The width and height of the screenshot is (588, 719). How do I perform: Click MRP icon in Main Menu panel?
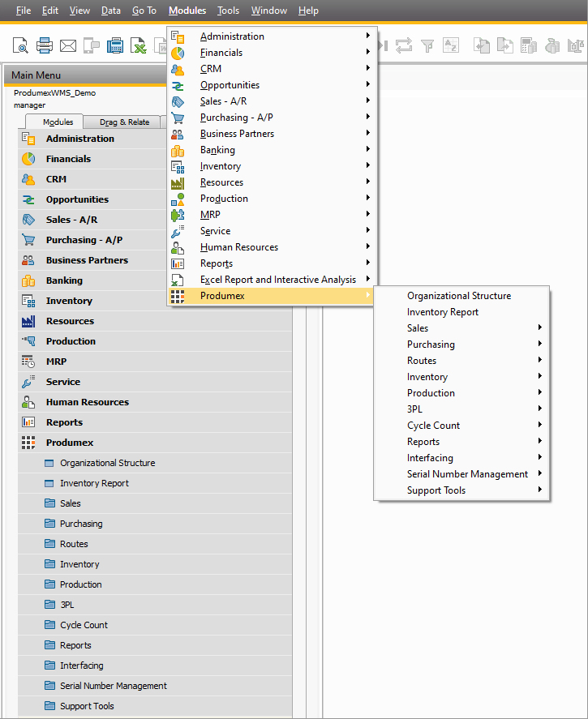pyautogui.click(x=28, y=362)
